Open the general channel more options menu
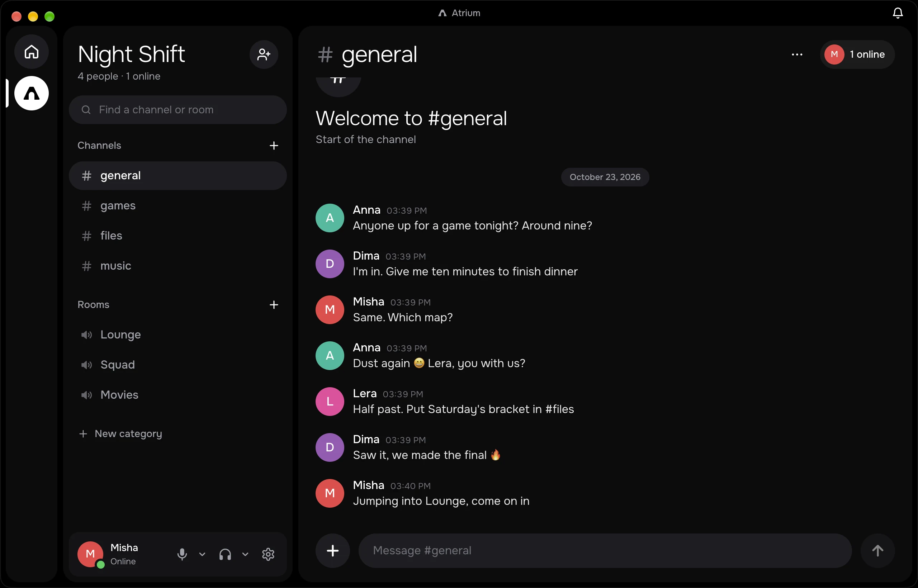 (x=797, y=54)
